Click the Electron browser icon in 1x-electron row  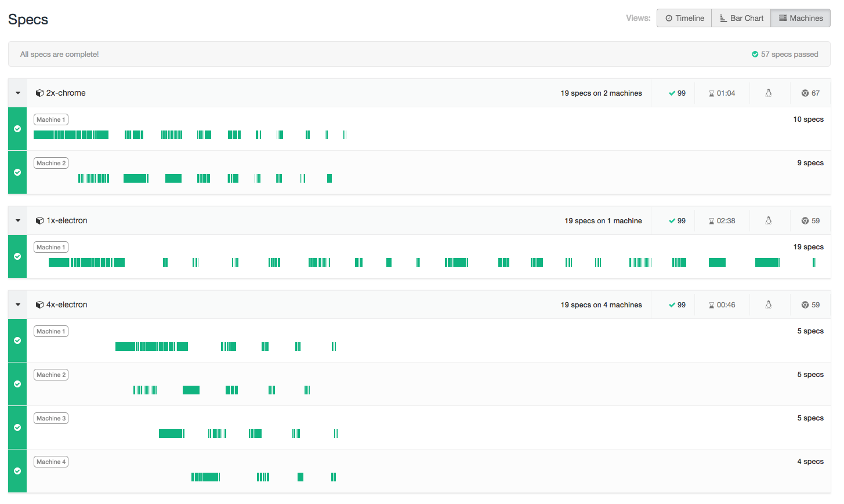click(805, 221)
